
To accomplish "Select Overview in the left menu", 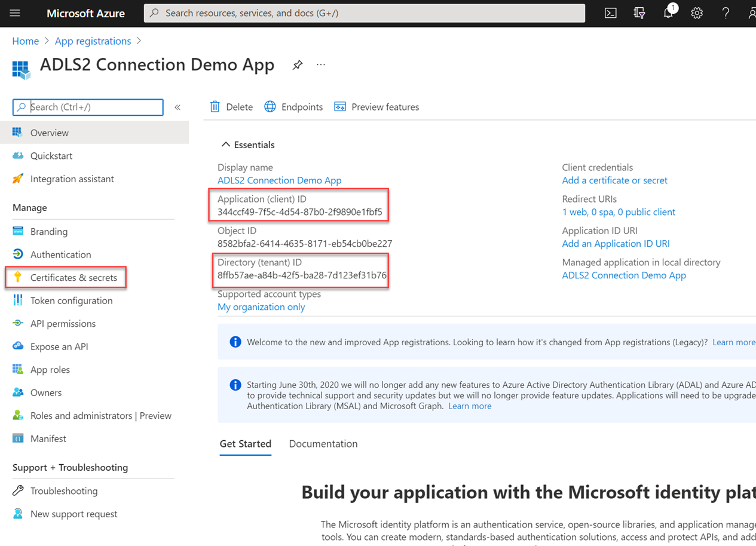I will tap(94, 133).
